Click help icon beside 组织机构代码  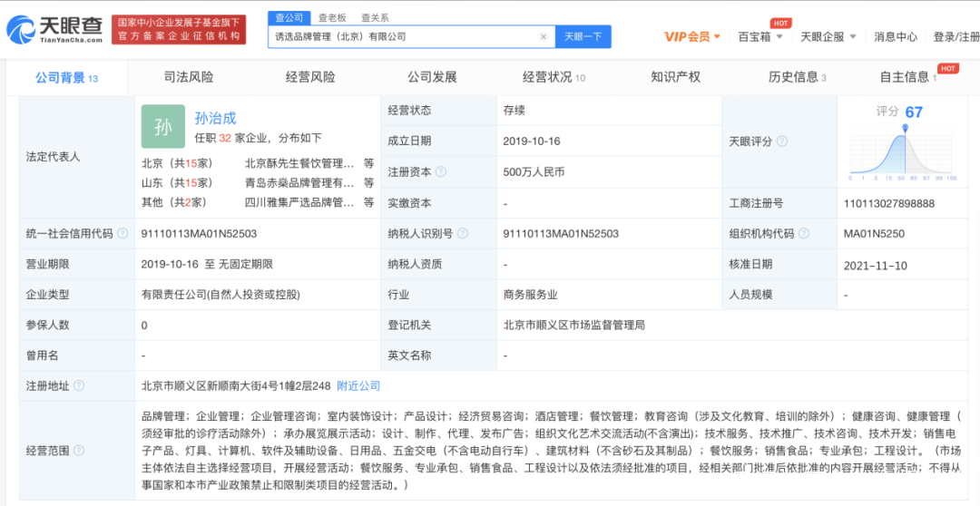point(802,234)
